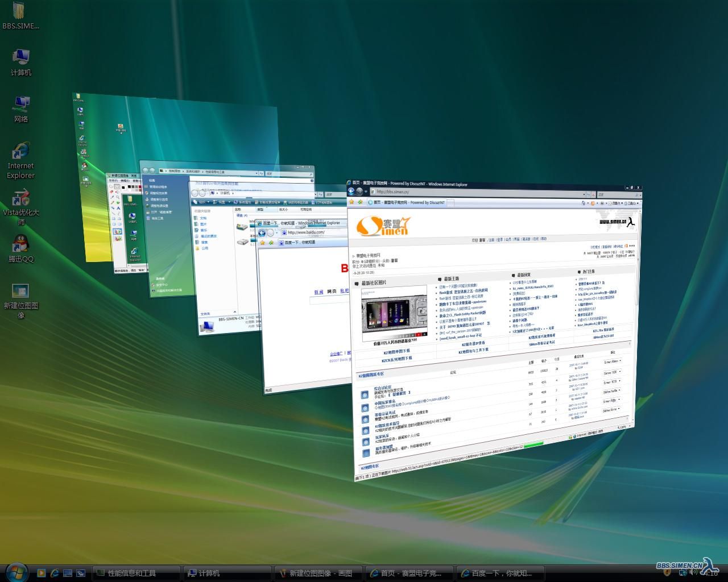Click the taskbar clock

click(x=711, y=573)
